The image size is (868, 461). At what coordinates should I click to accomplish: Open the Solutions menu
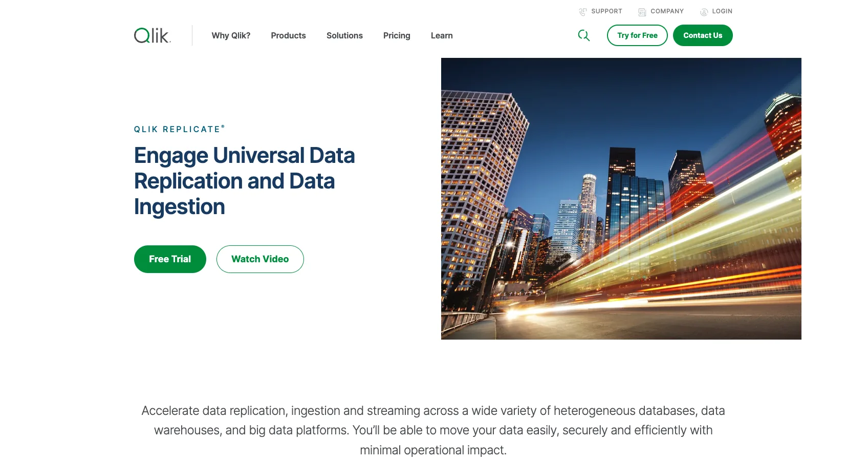344,35
